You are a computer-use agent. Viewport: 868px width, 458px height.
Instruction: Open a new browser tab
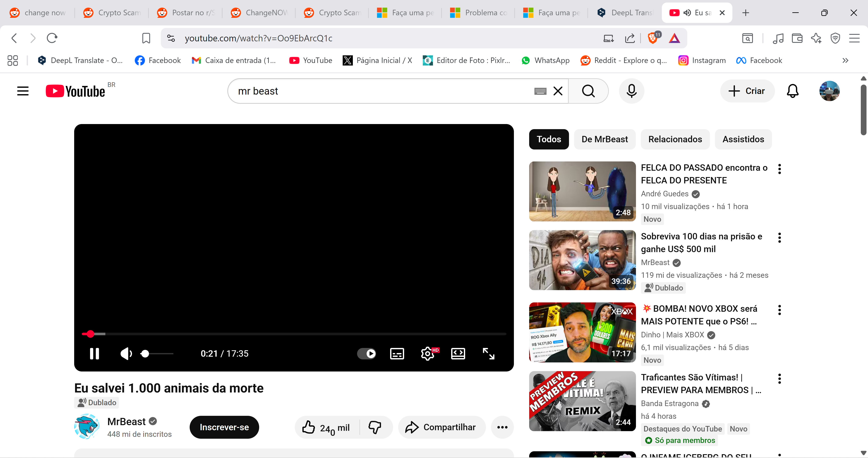coord(746,13)
